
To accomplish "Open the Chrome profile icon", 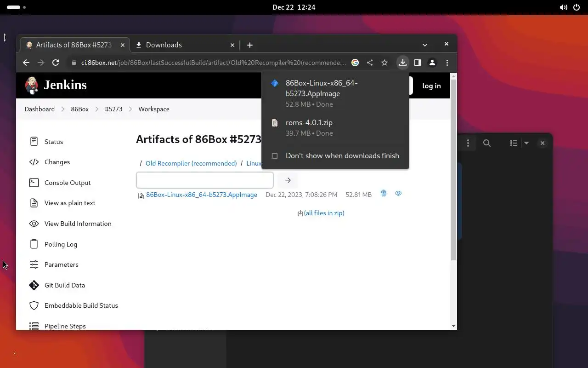I will tap(432, 63).
